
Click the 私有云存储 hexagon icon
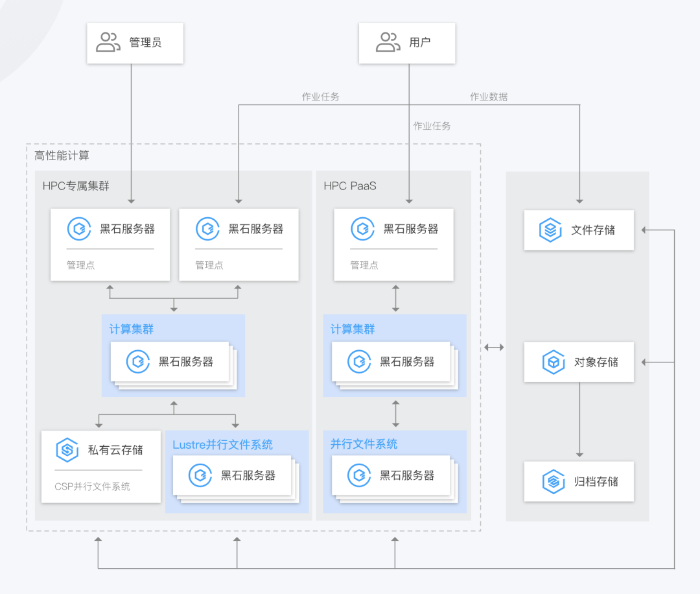[x=67, y=450]
